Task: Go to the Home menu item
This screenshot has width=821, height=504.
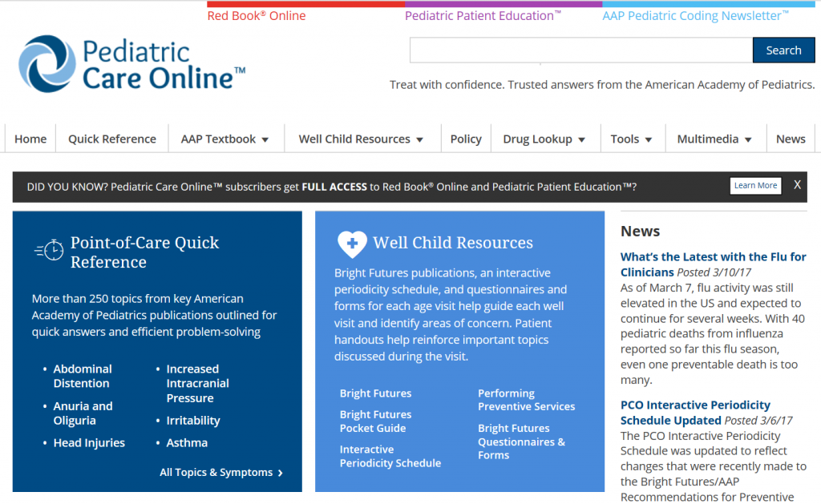Action: (x=30, y=139)
